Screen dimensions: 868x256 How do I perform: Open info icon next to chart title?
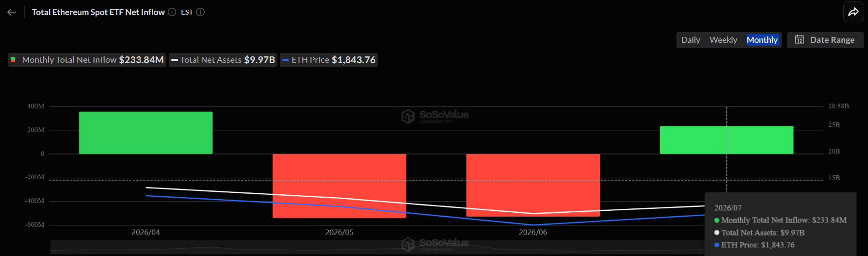[x=172, y=12]
